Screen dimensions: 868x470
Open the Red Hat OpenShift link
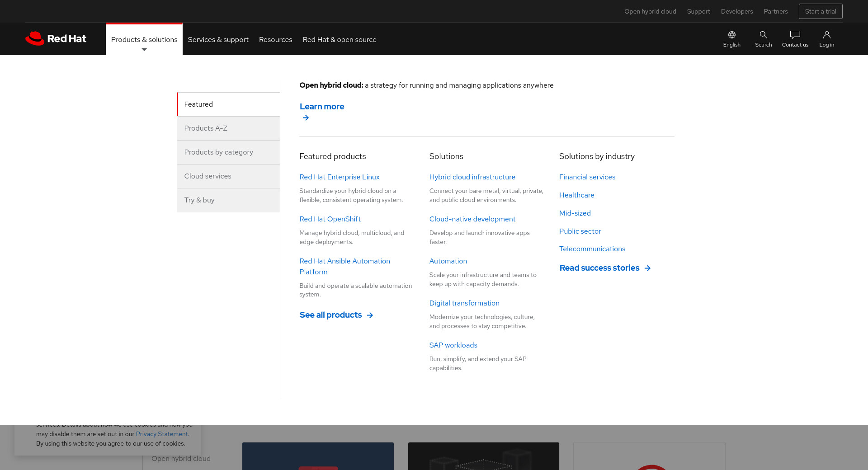(330, 219)
